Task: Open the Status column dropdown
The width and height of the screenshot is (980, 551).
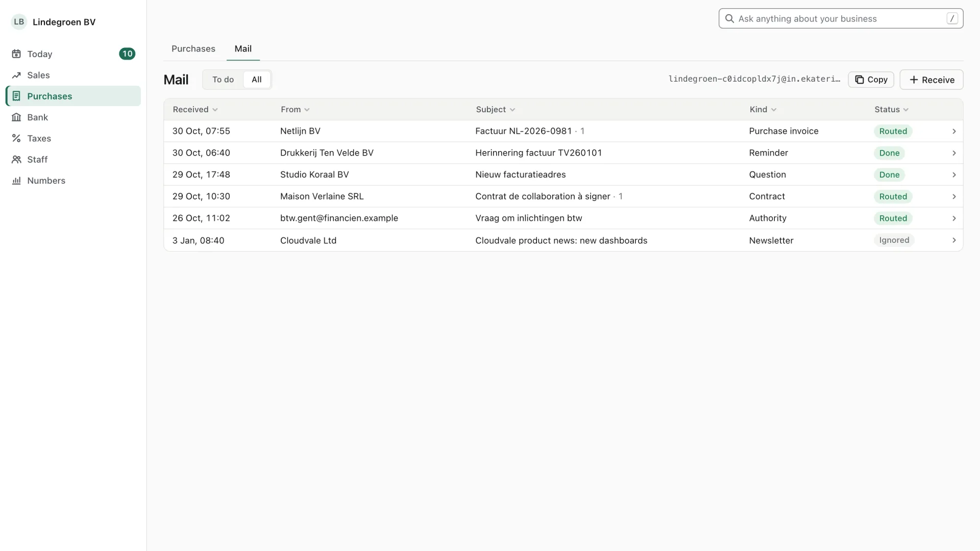Action: pos(891,110)
